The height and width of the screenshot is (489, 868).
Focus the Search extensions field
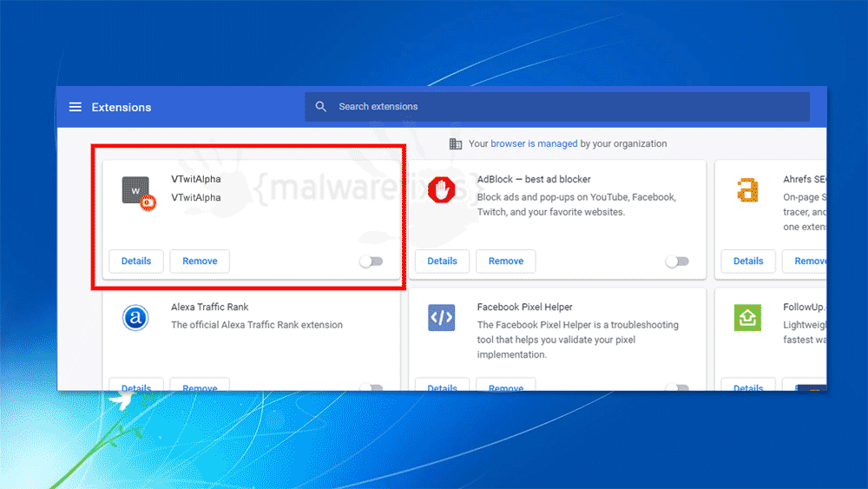pyautogui.click(x=557, y=106)
